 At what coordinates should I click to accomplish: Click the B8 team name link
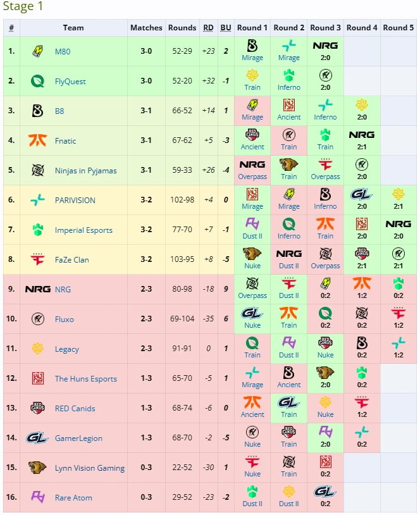point(59,111)
